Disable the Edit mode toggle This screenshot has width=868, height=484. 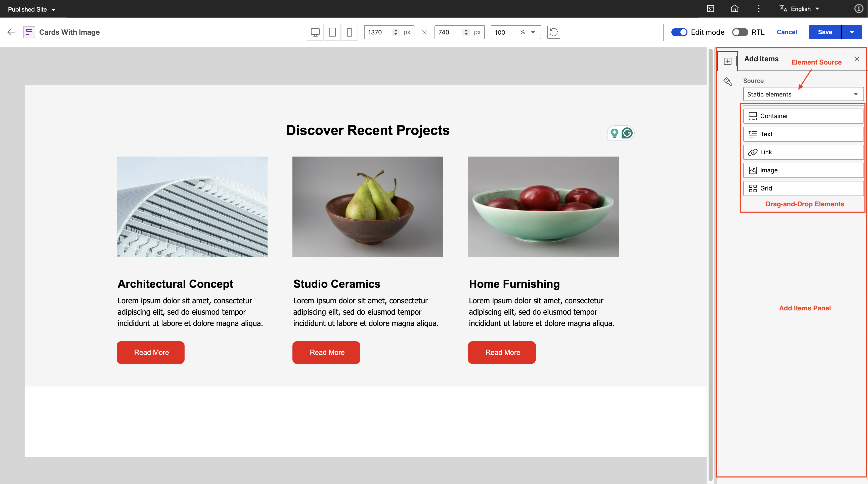[x=679, y=32]
